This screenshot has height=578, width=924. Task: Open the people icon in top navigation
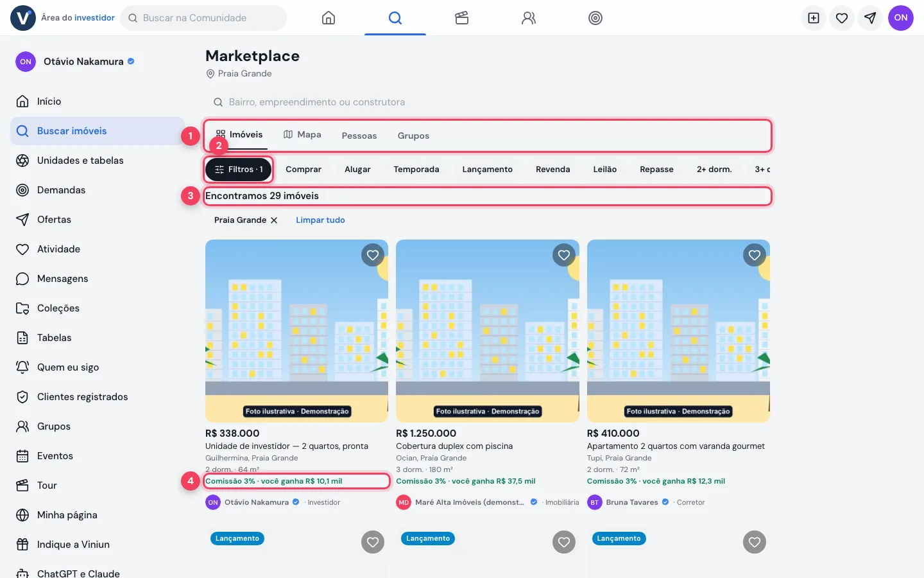coord(529,18)
